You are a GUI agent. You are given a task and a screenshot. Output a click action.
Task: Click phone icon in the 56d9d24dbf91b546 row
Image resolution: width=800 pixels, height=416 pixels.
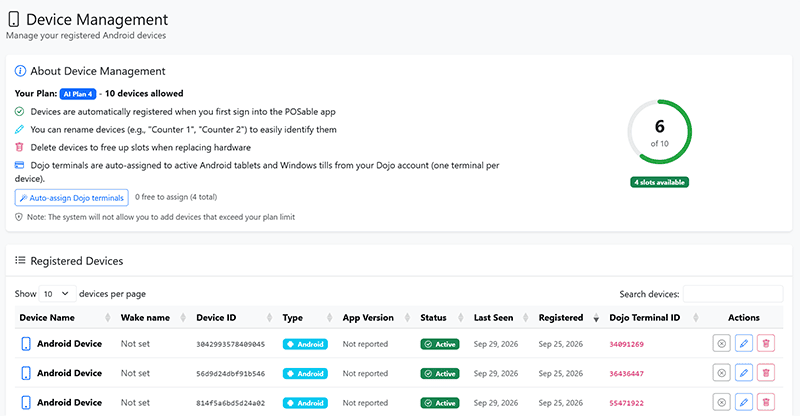coord(26,373)
